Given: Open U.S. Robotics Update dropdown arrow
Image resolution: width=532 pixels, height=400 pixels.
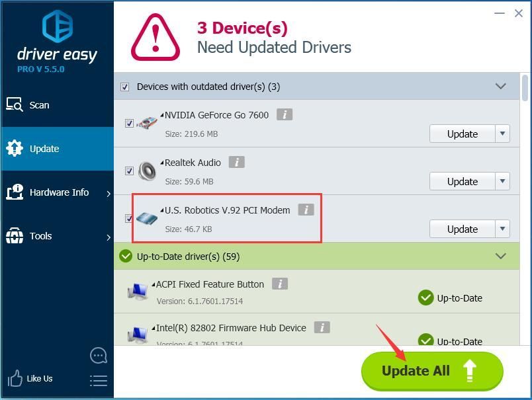Looking at the screenshot, I should click(502, 229).
